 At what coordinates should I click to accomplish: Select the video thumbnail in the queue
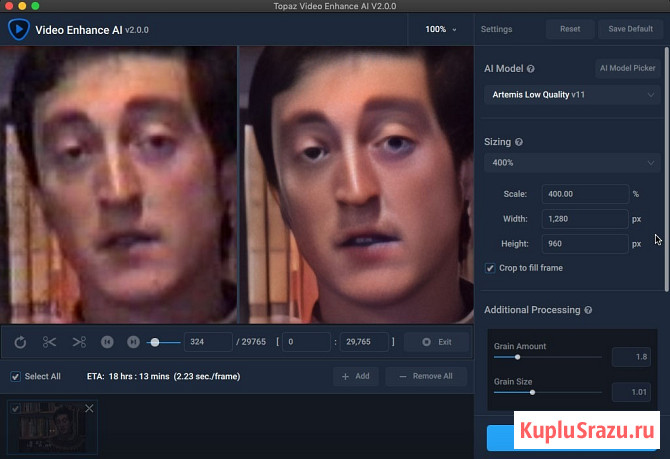pyautogui.click(x=52, y=427)
